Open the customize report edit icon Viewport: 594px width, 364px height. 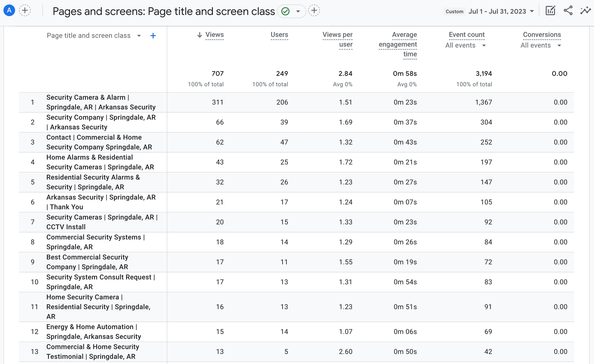(x=550, y=11)
